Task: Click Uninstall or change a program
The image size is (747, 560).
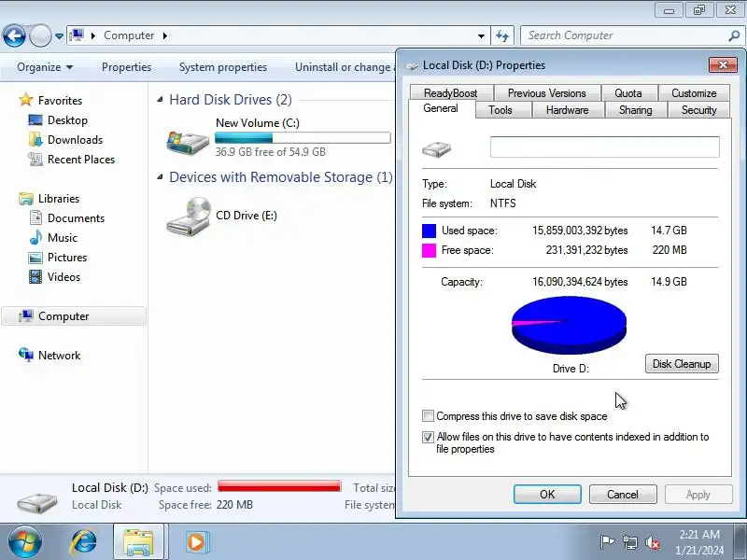Action: [345, 67]
